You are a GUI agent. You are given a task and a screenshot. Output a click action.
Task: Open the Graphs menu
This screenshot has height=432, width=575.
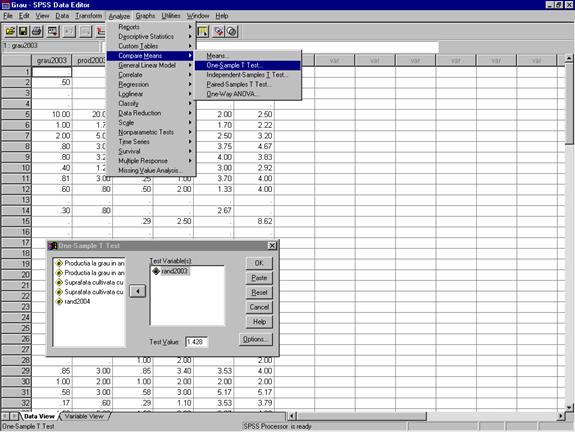point(145,16)
